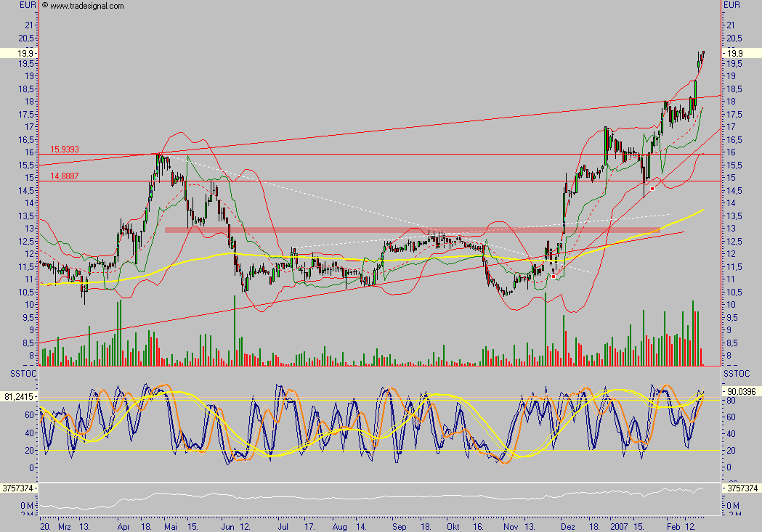Select the 81,2415 stochastic value label
Image resolution: width=762 pixels, height=532 pixels.
(x=19, y=397)
